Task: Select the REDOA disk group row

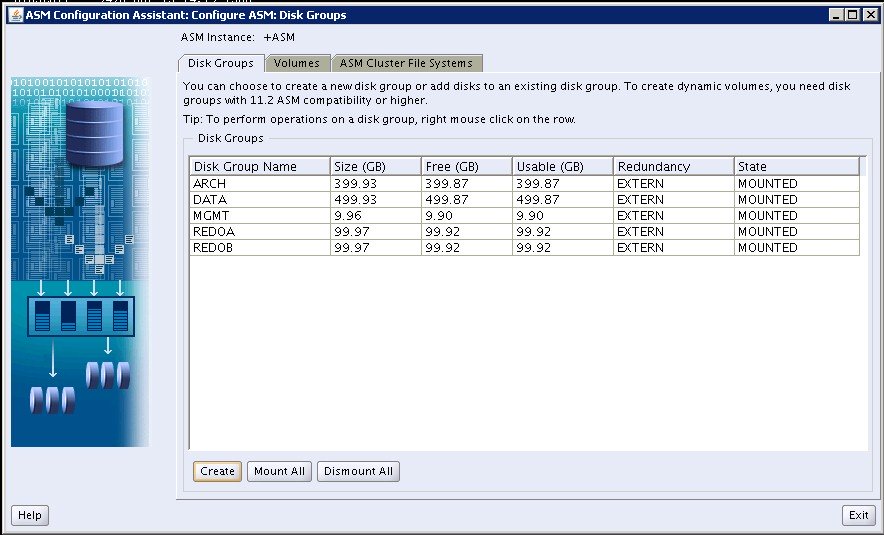Action: point(524,232)
